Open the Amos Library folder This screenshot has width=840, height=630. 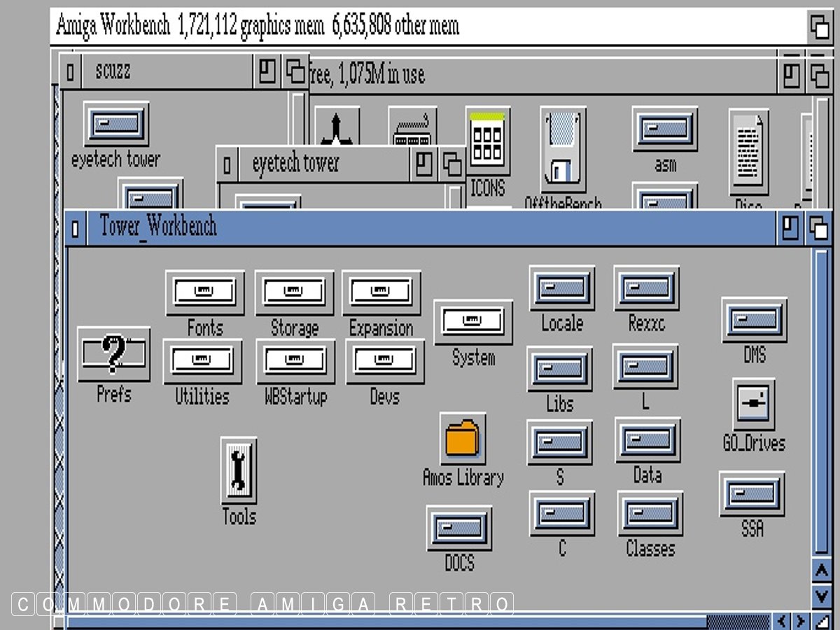[x=463, y=437]
